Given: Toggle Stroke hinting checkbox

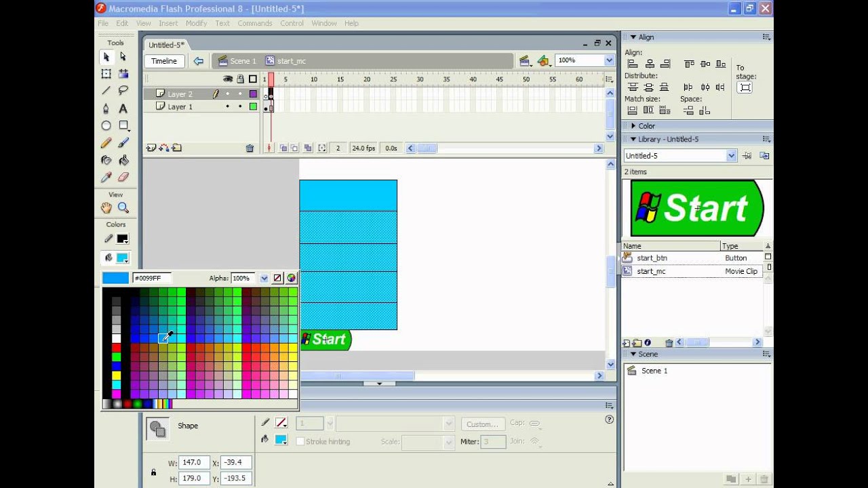Looking at the screenshot, I should click(x=300, y=442).
